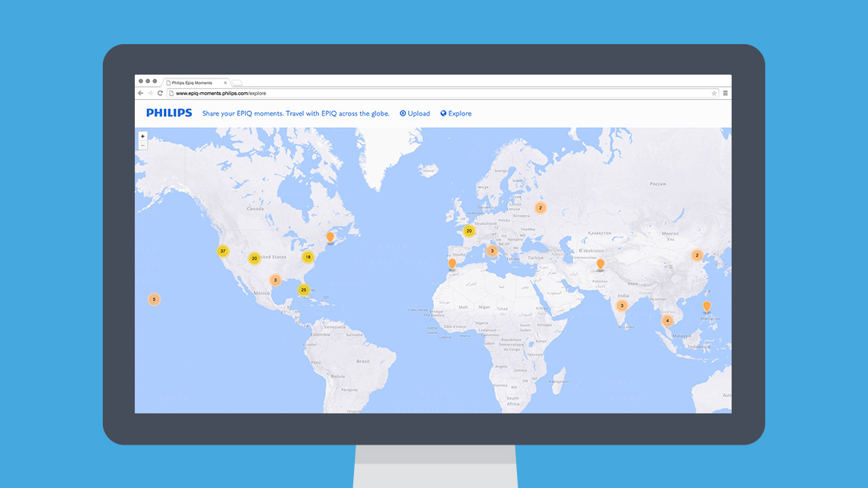Close the Philips Epiq Moments tab
868x488 pixels.
coord(225,83)
